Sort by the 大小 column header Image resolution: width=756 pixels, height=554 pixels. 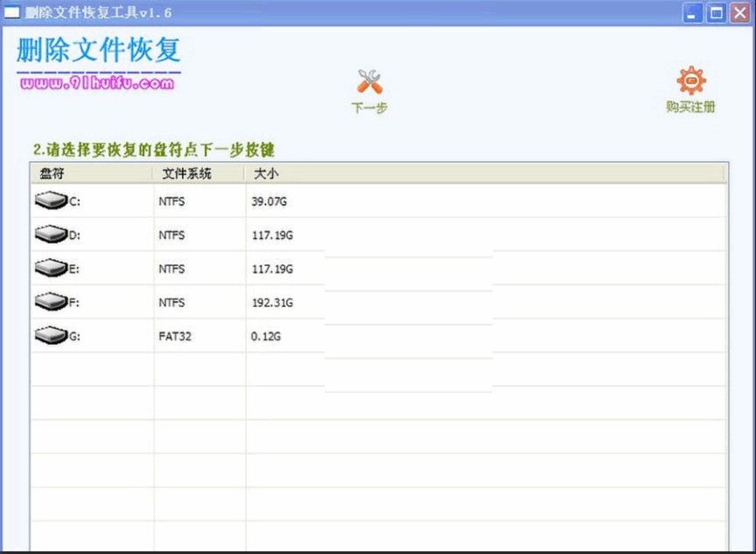(484, 173)
